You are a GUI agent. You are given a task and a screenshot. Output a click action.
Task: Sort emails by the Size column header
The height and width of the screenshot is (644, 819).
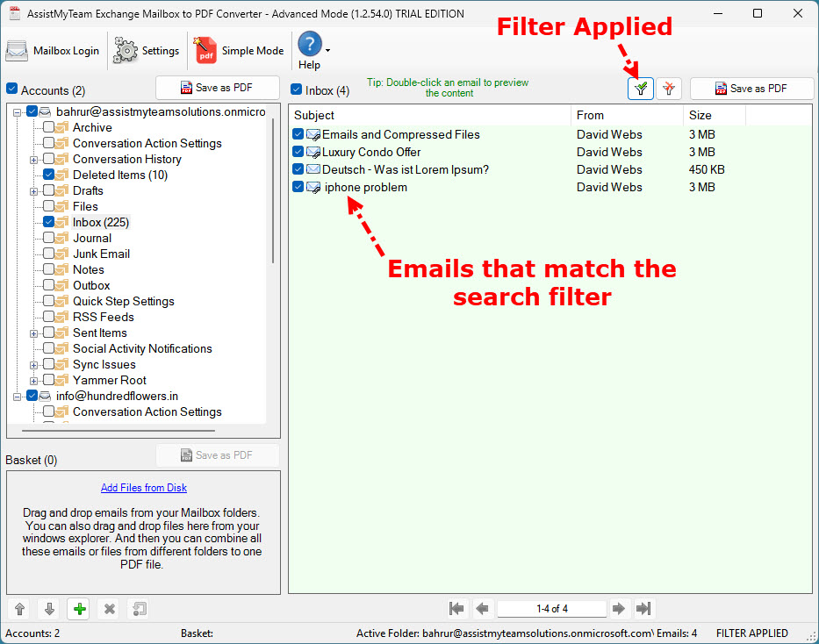(x=713, y=116)
